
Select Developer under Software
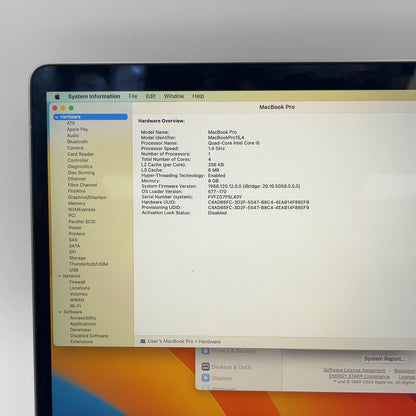tap(81, 330)
